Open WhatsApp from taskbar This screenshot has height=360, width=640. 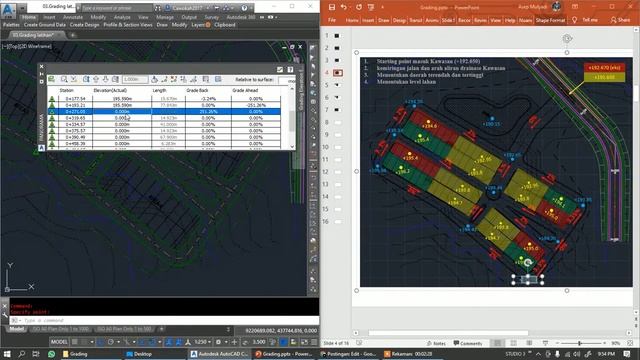point(51,354)
